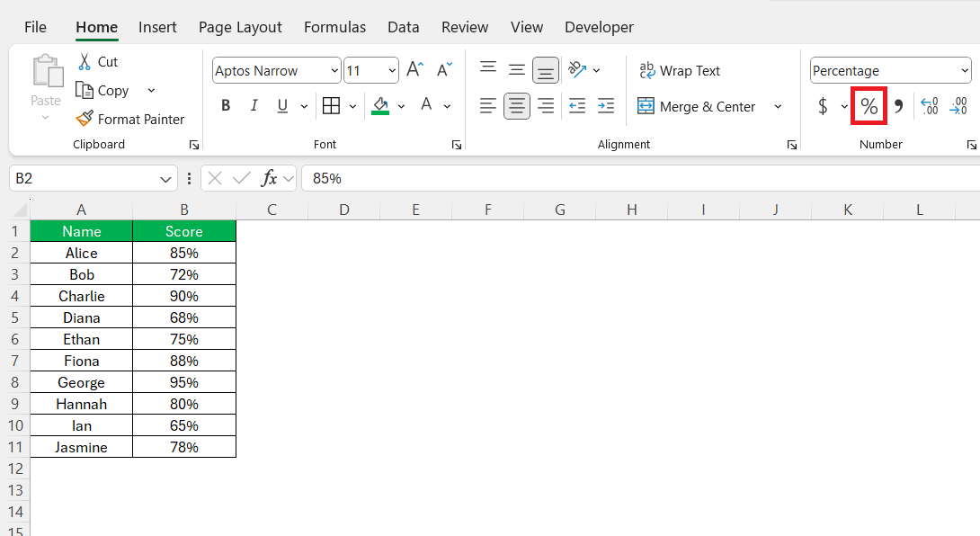This screenshot has height=536, width=980.
Task: Click Merge & Center button
Action: [696, 106]
